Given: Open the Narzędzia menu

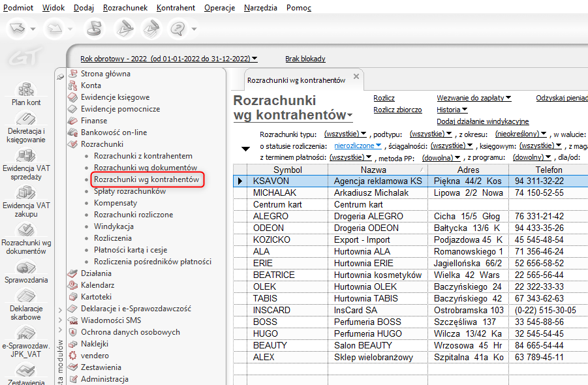Looking at the screenshot, I should click(x=260, y=8).
